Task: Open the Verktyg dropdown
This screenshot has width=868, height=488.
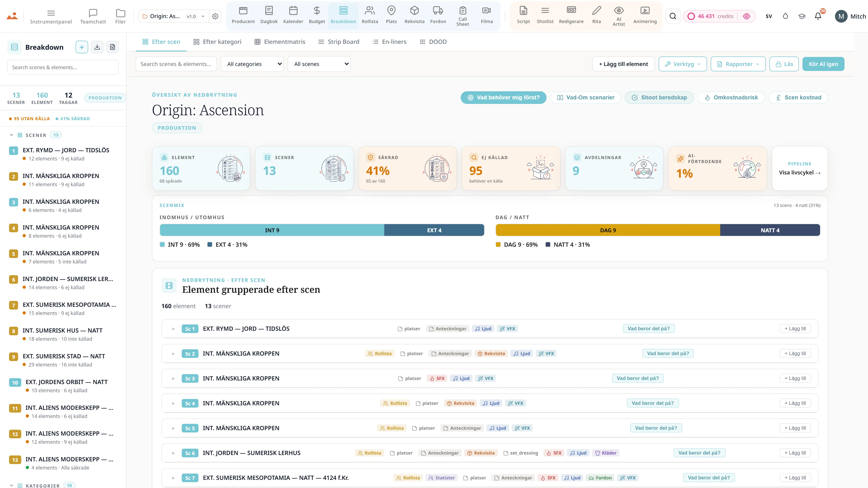Action: coord(682,64)
